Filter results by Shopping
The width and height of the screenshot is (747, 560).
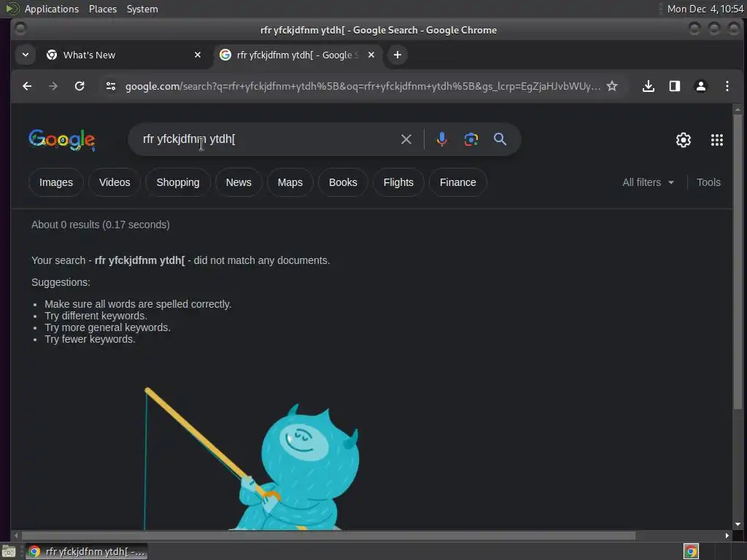(178, 182)
